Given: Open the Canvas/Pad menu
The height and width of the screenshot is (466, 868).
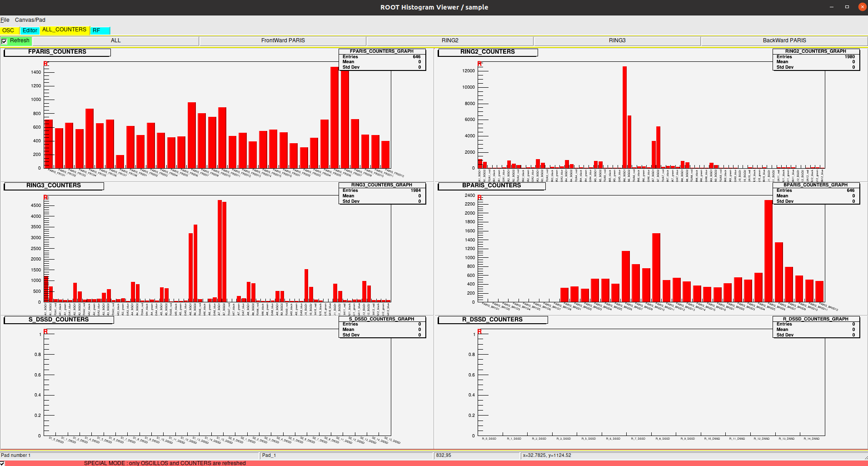Looking at the screenshot, I should (30, 20).
